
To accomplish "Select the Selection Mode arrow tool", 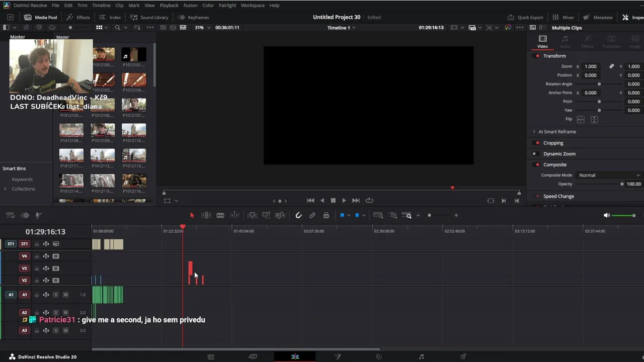I will [192, 215].
